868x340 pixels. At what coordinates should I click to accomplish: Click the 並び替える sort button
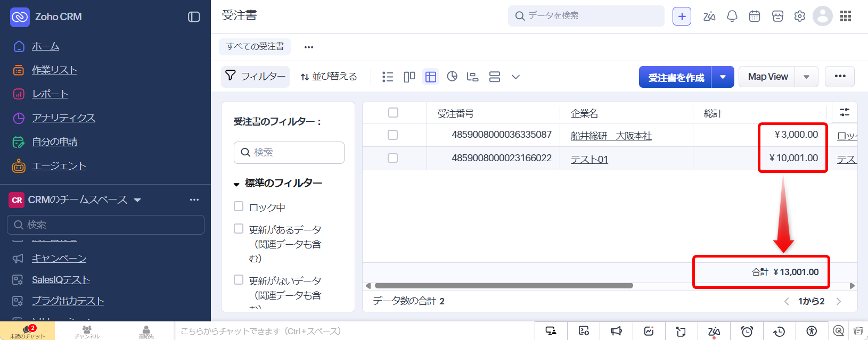tap(329, 77)
